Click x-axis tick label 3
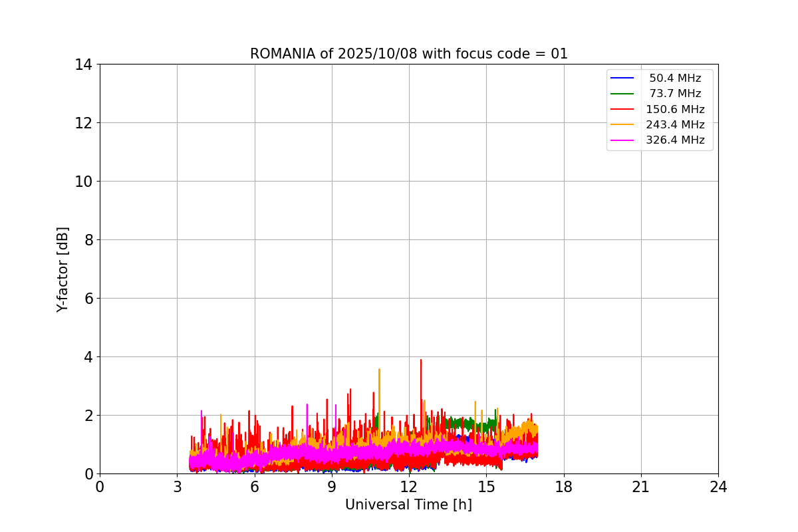This screenshot has height=532, width=798. click(177, 487)
